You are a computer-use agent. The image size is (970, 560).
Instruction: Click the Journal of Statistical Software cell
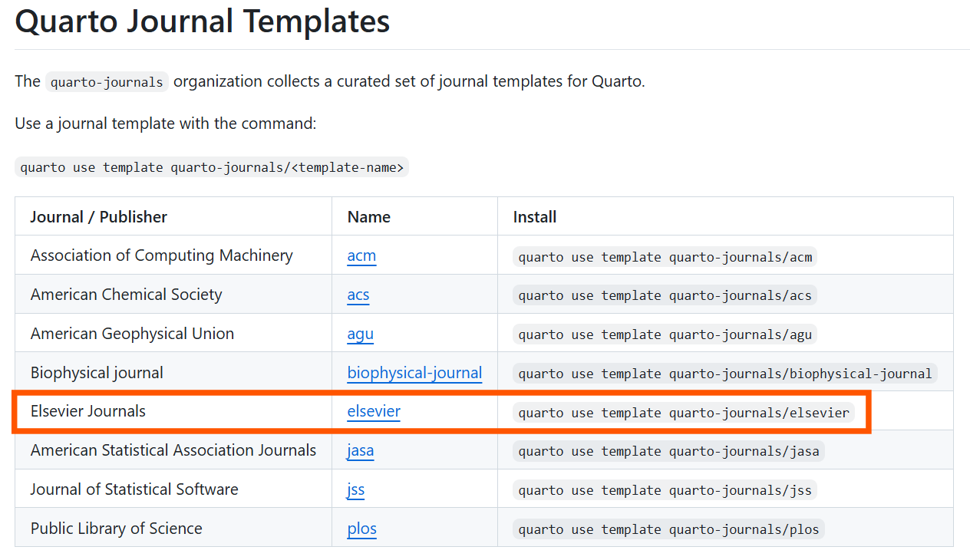134,490
